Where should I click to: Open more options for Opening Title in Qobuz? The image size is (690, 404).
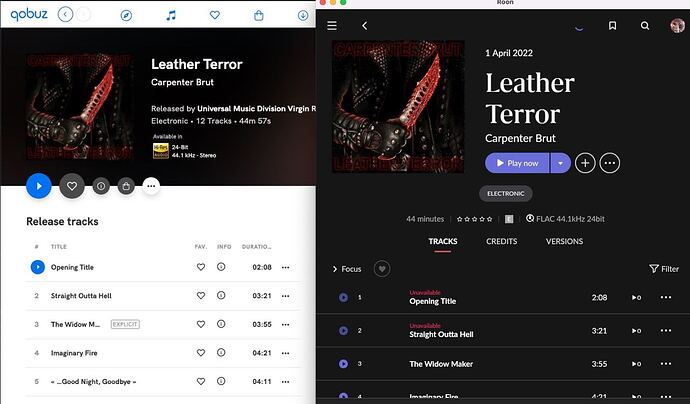(x=286, y=267)
